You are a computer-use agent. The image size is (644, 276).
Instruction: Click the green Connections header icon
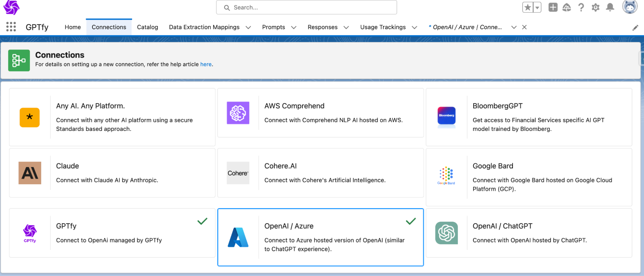(x=19, y=60)
